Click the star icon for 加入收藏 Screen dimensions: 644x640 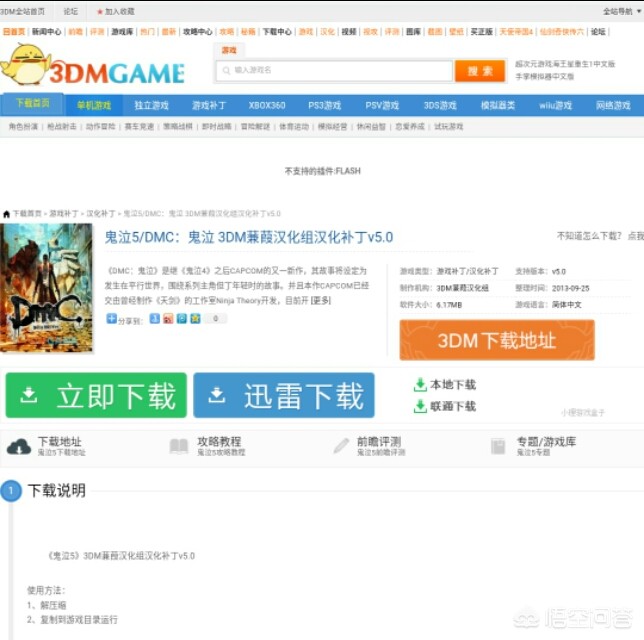pyautogui.click(x=99, y=12)
